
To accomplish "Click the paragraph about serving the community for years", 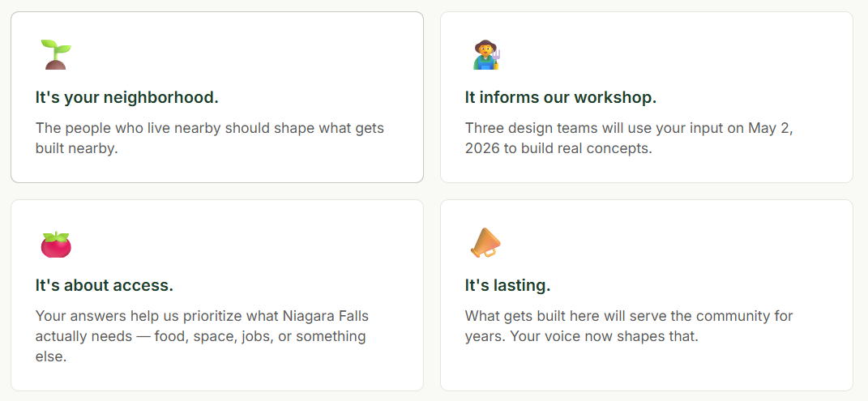I will pyautogui.click(x=629, y=326).
